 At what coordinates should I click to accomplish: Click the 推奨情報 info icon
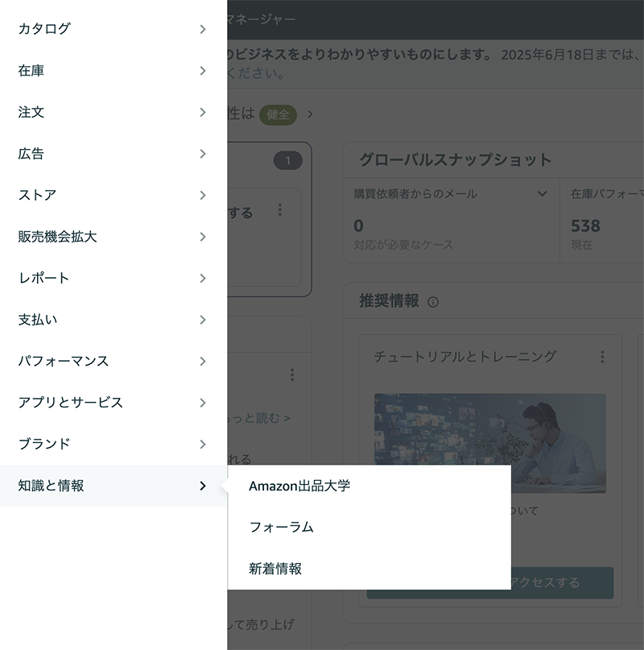(x=433, y=302)
